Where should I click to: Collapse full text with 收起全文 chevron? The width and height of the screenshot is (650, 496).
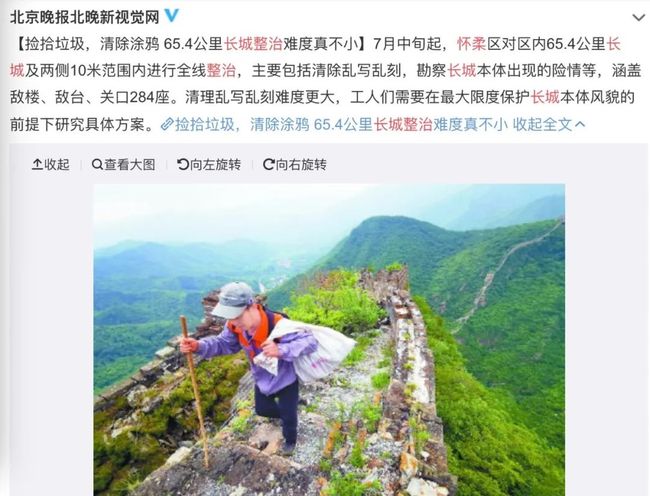[x=580, y=124]
